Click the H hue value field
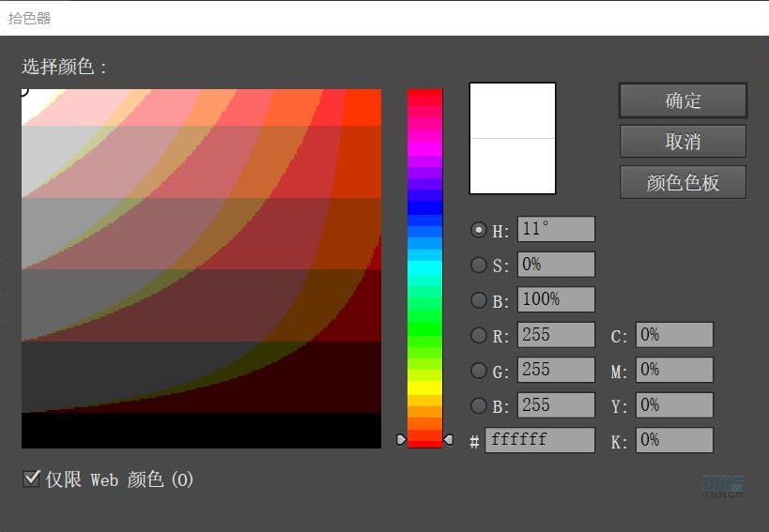 556,230
